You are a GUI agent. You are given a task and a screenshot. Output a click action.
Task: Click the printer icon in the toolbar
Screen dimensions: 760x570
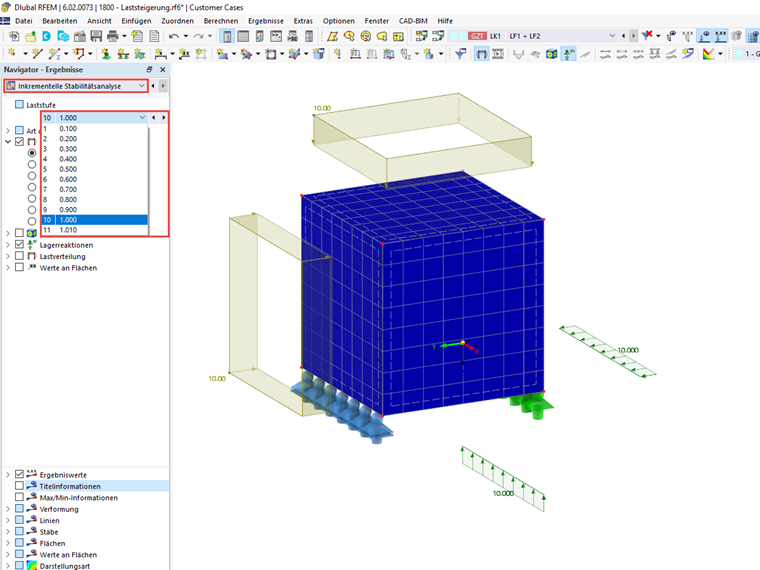[x=112, y=36]
